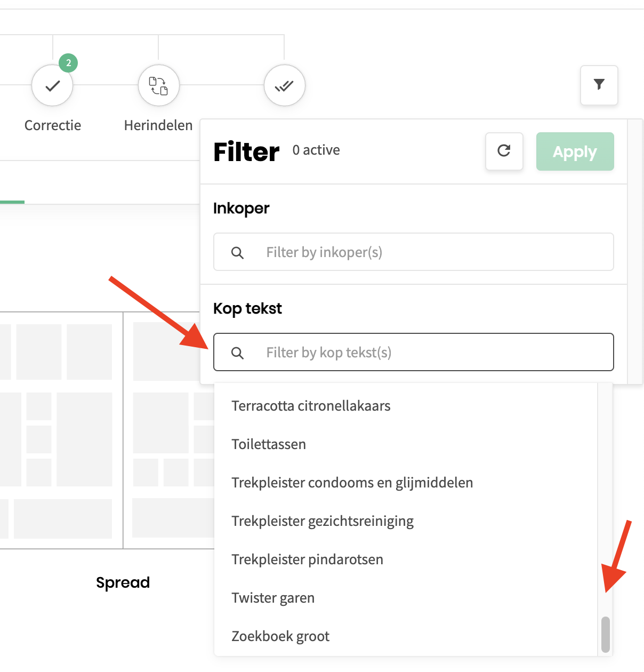Choose Trekpleister condooms en glijmiddelen
The image size is (644, 672).
[406, 483]
